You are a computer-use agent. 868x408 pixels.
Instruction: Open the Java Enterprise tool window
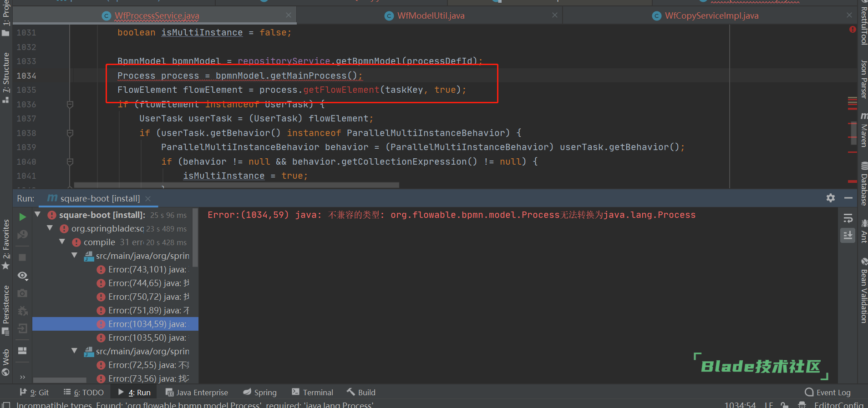197,392
